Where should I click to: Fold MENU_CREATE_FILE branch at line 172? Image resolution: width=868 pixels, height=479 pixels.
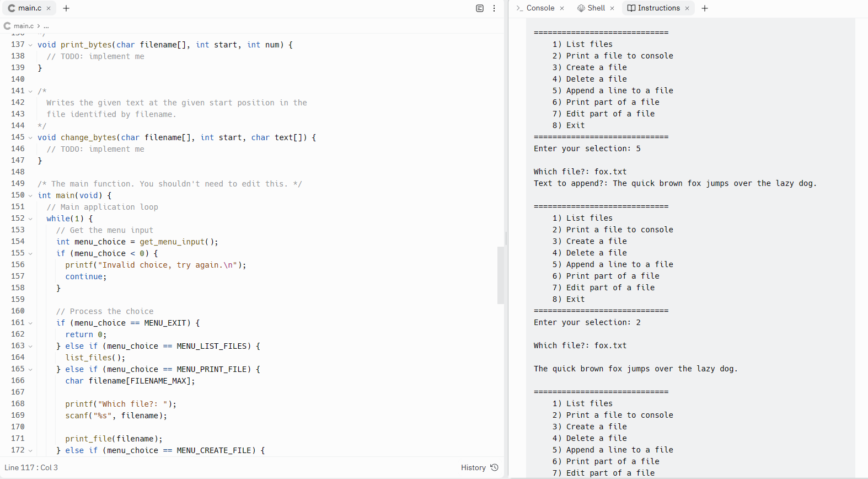tap(30, 450)
